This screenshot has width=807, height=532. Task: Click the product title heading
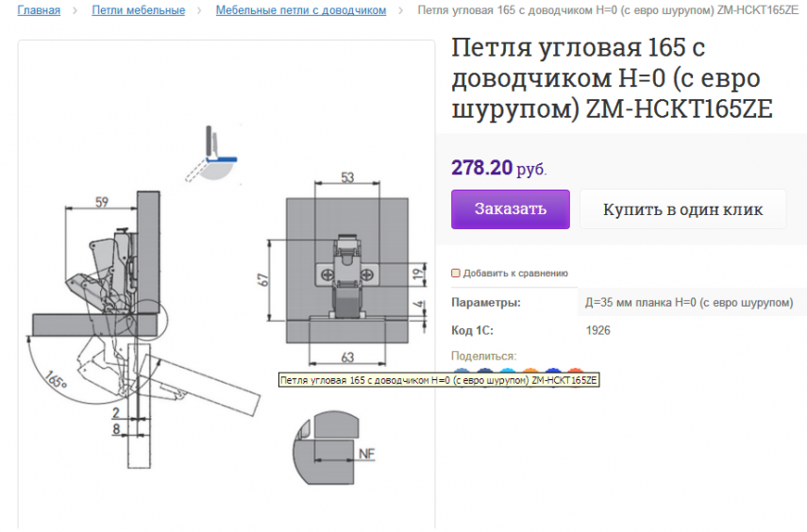611,78
